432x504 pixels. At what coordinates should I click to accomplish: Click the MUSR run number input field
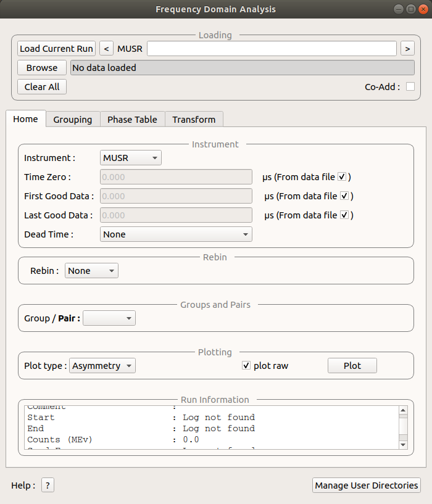pos(272,49)
